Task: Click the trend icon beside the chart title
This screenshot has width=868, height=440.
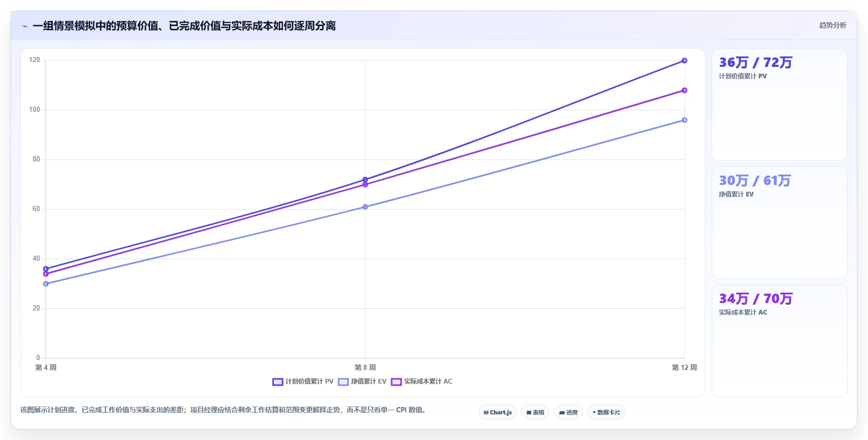Action: (x=25, y=26)
